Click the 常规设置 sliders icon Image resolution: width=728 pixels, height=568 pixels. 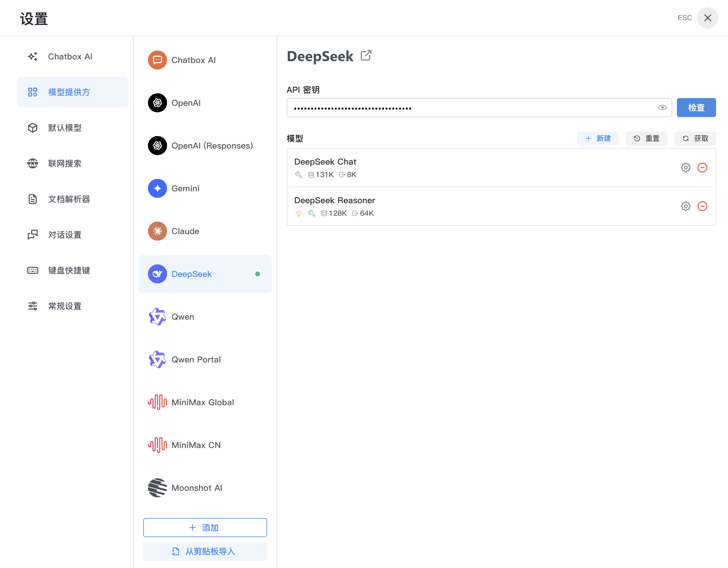coord(33,306)
